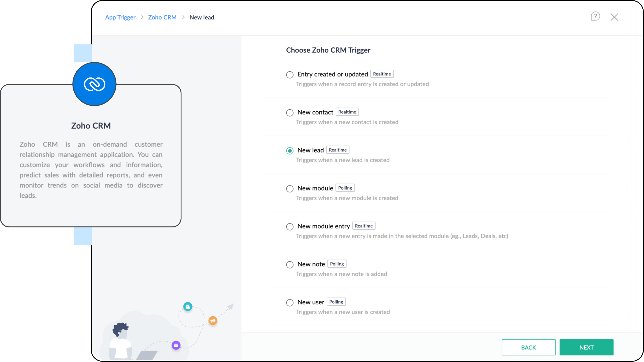This screenshot has width=644, height=362.
Task: Select Entry created or updated radio button
Action: point(290,75)
